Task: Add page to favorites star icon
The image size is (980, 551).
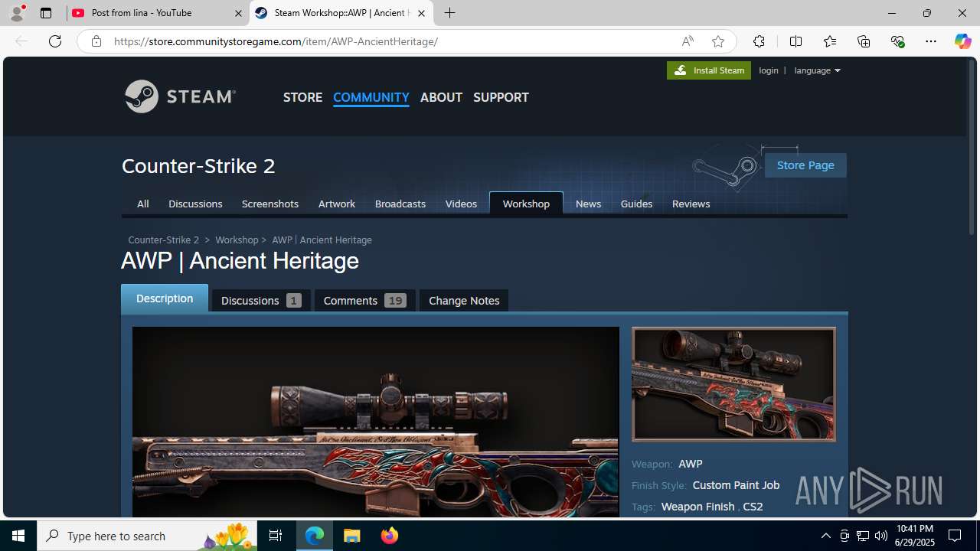Action: (717, 41)
